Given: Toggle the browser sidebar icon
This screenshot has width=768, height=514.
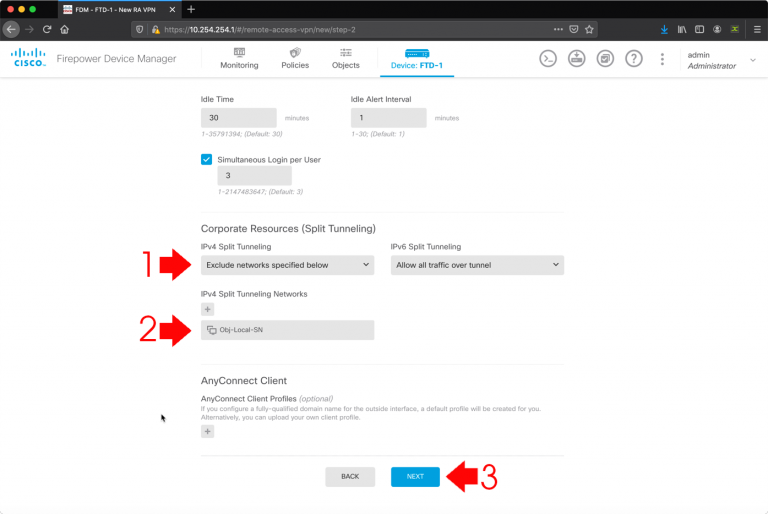Looking at the screenshot, I should point(699,29).
